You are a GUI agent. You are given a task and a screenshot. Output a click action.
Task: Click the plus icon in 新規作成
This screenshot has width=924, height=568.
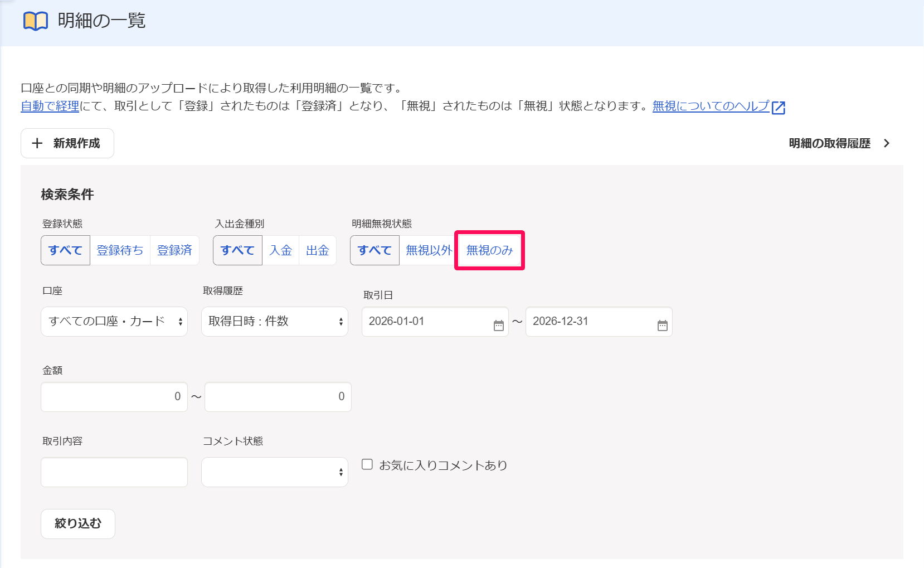37,143
